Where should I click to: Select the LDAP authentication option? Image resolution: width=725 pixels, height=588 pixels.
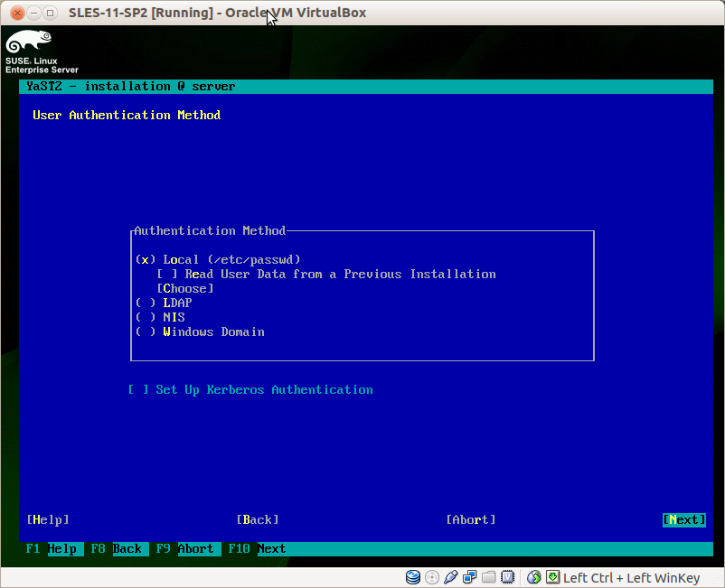[164, 303]
